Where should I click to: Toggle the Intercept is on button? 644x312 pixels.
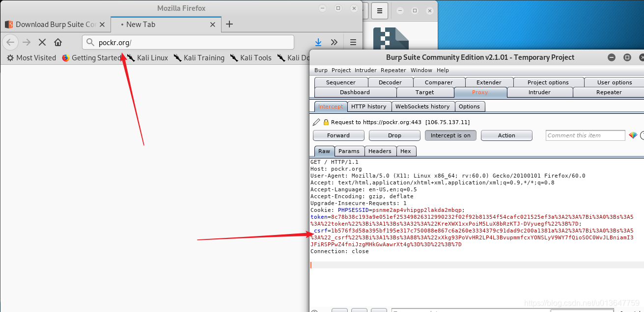click(x=450, y=135)
